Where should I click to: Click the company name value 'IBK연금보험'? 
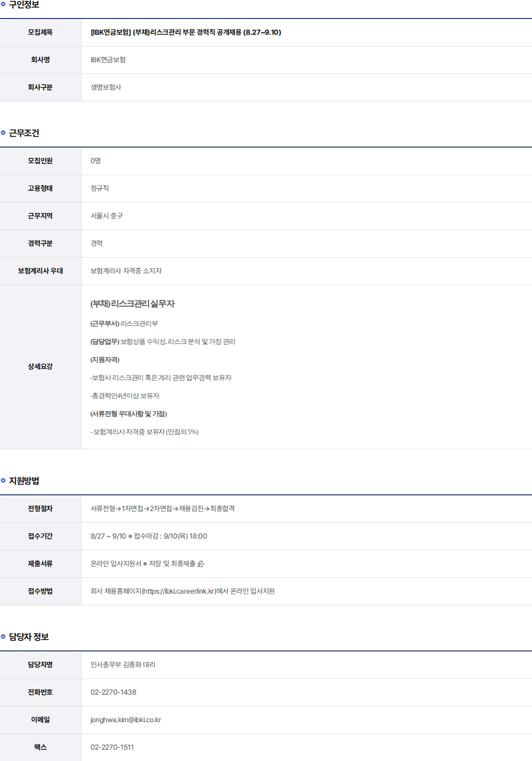(108, 60)
